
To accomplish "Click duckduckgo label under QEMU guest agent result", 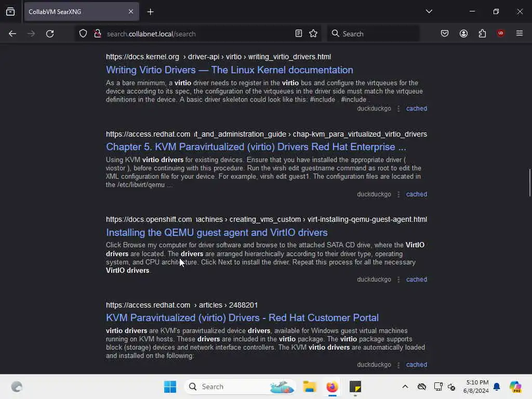I will point(374,280).
